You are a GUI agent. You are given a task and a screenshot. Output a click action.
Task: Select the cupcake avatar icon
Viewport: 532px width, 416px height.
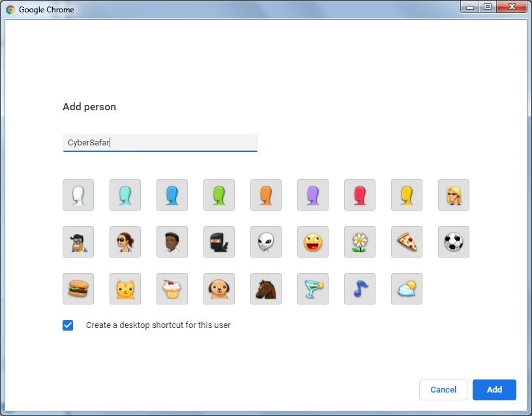172,289
